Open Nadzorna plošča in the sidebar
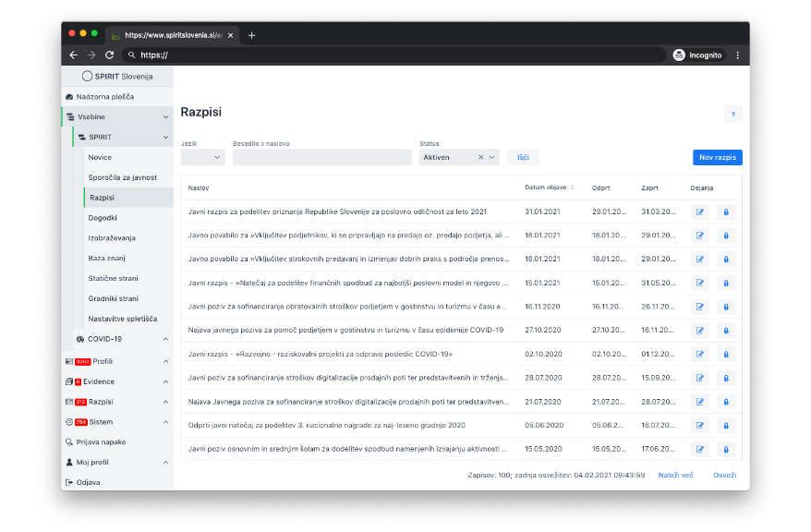Image resolution: width=811 pixels, height=532 pixels. click(111, 97)
